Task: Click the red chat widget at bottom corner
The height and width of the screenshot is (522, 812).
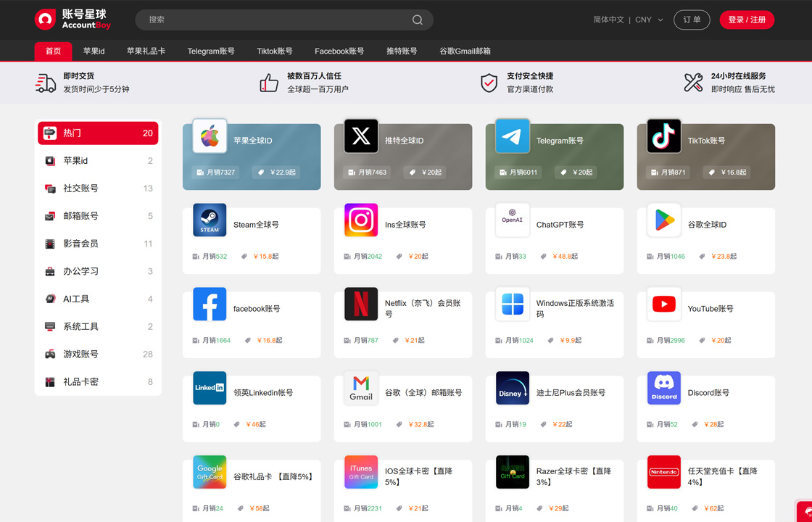Action: pos(805,512)
